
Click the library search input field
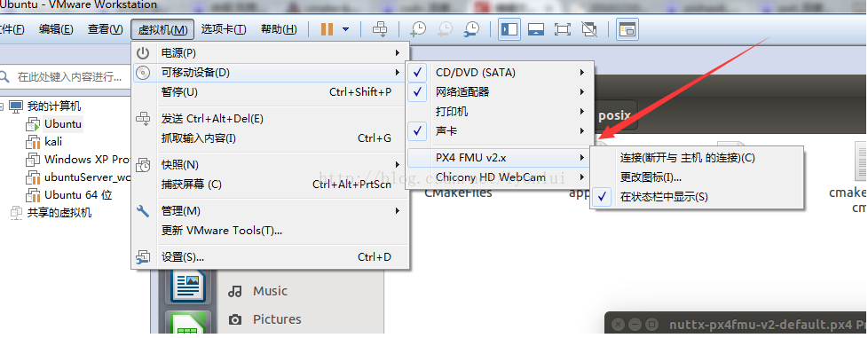tap(66, 76)
